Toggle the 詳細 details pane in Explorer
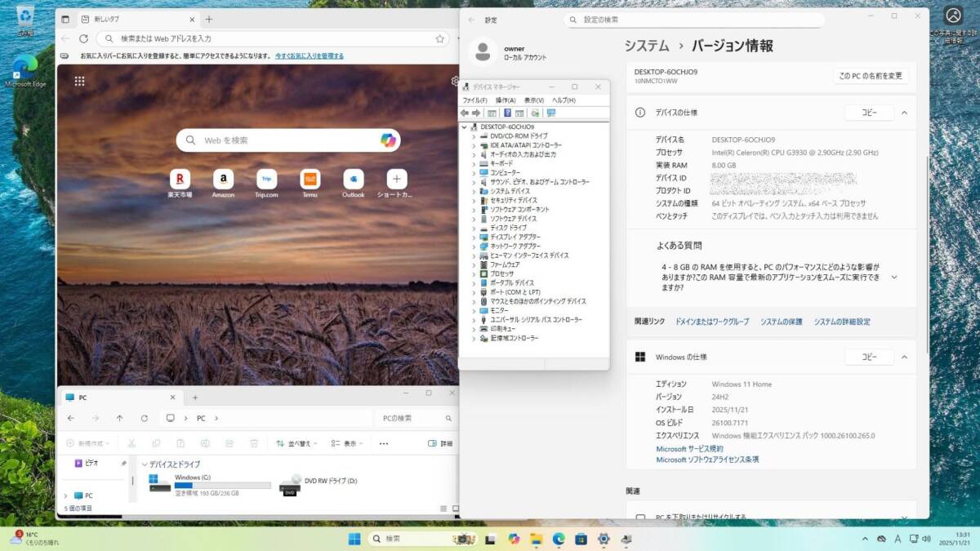This screenshot has width=980, height=551. [x=440, y=443]
